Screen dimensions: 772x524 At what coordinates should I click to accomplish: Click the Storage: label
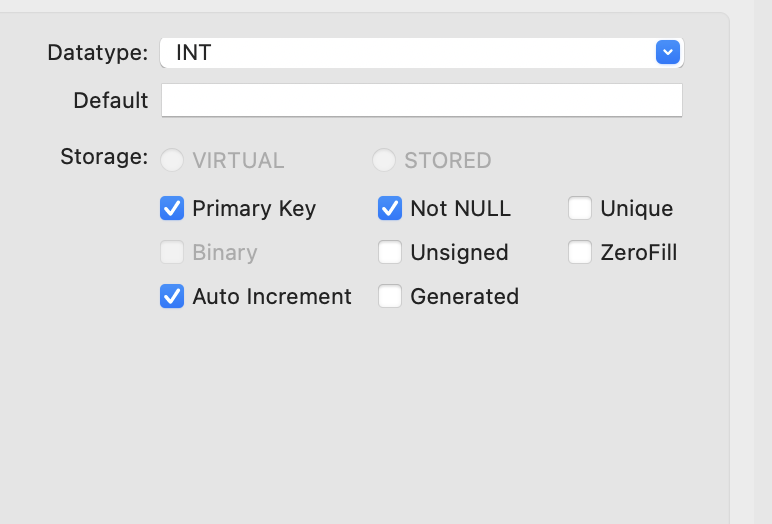click(x=104, y=157)
